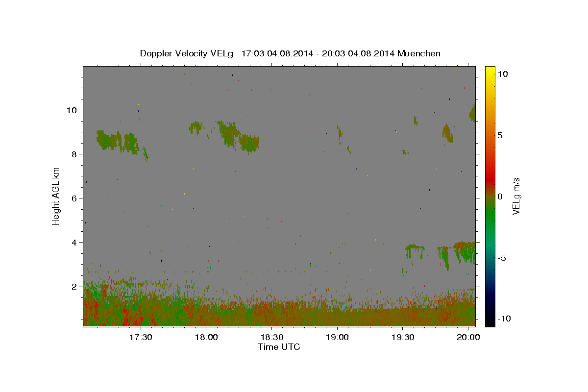Click the 20:00 time tick label
Viewport: 588px width, 392px height.
click(x=468, y=338)
